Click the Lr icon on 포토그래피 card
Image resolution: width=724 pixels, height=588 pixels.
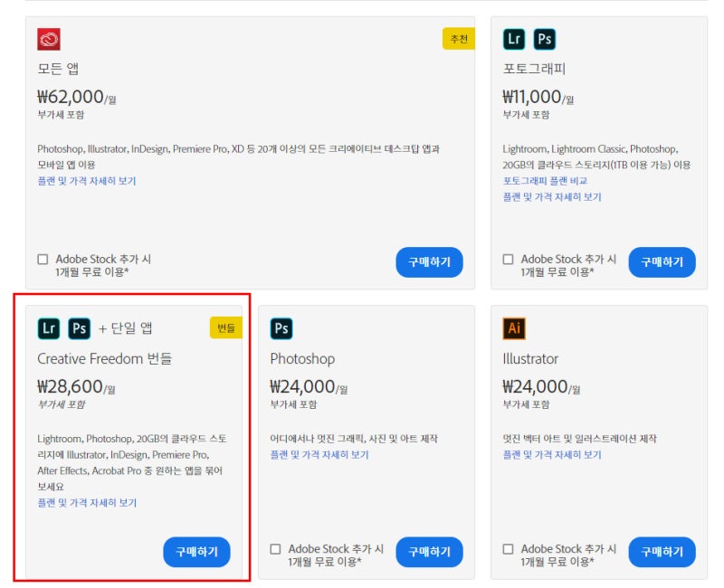(x=514, y=39)
